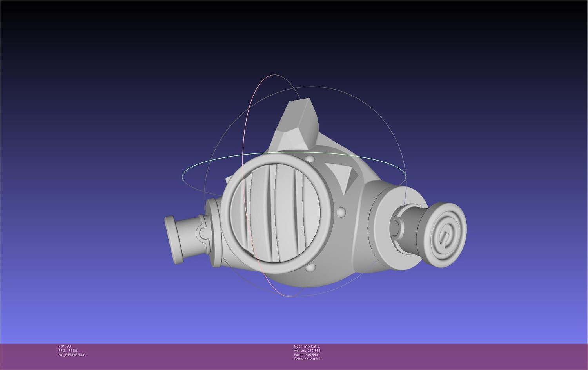Click the "Vertices: 372,773" count
The height and width of the screenshot is (370, 588).
pyautogui.click(x=307, y=351)
